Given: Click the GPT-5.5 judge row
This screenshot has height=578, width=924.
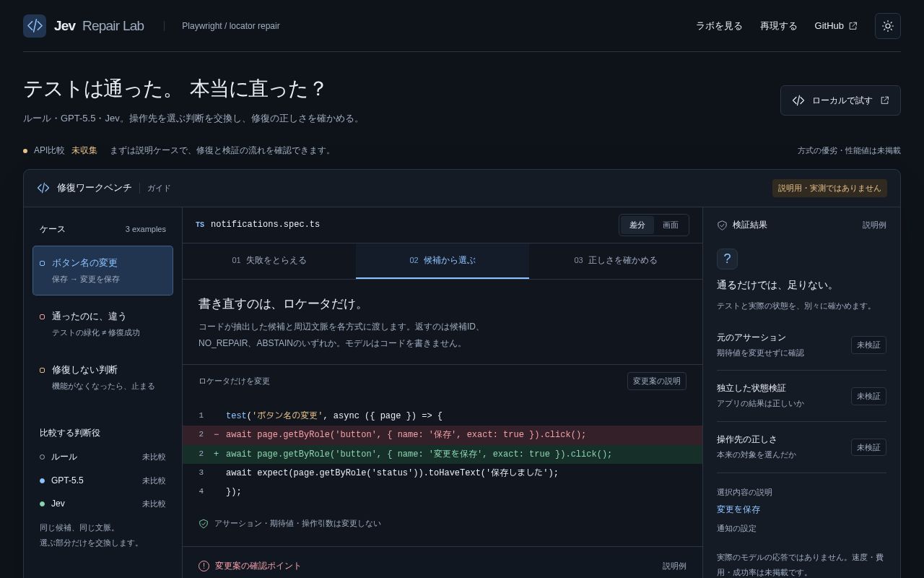Looking at the screenshot, I should click(x=103, y=480).
